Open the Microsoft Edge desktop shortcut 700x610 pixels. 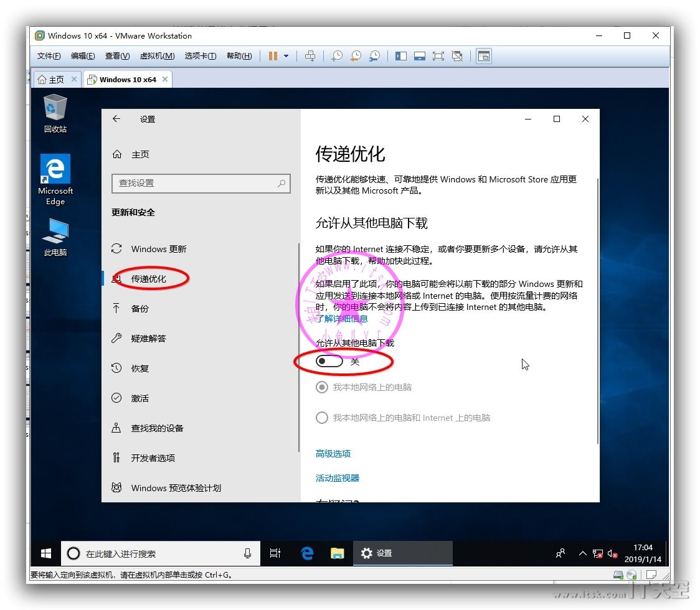coord(55,180)
